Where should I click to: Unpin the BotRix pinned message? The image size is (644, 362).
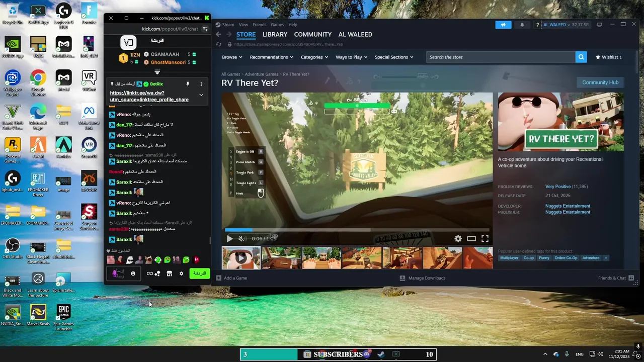(x=188, y=84)
